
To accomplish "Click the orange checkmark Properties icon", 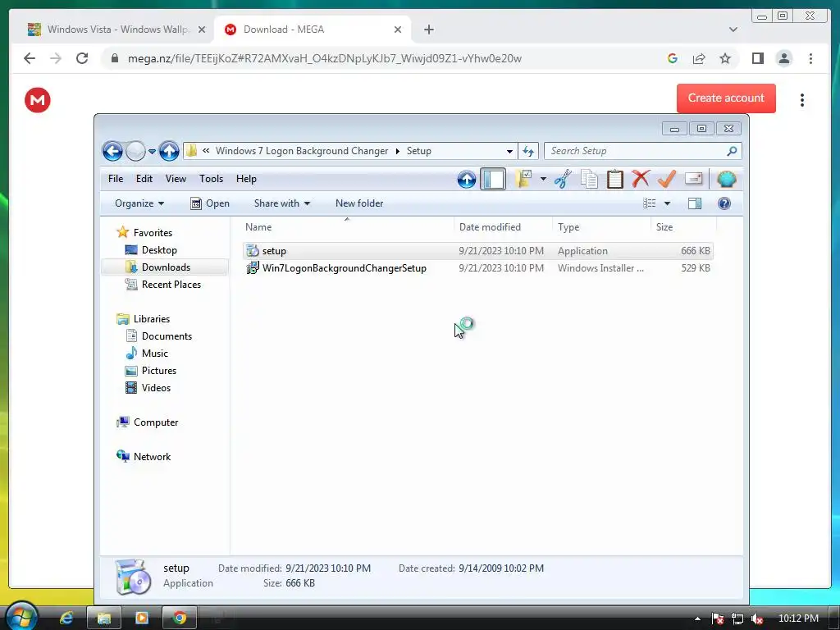I will 666,179.
